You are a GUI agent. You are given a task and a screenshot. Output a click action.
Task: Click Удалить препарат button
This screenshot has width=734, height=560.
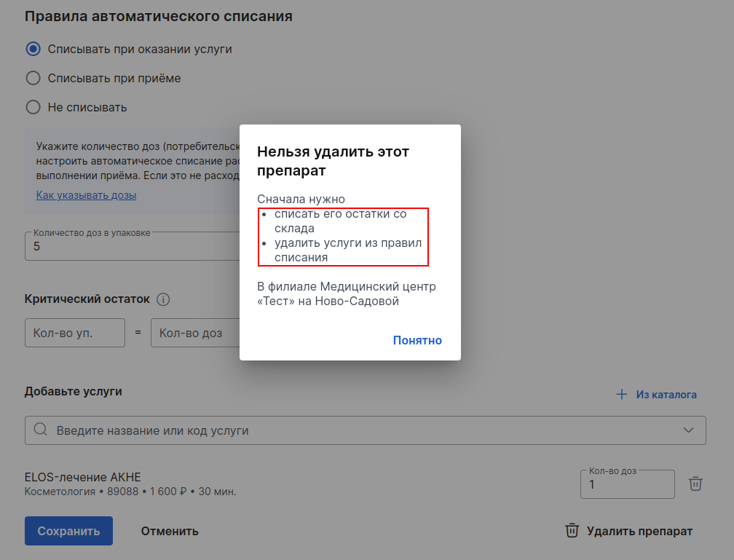coord(628,531)
